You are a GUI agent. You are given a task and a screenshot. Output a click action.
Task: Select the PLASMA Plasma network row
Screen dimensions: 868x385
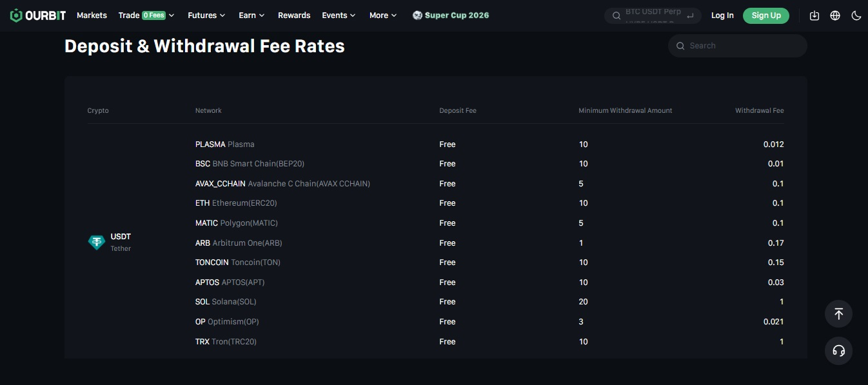[225, 144]
